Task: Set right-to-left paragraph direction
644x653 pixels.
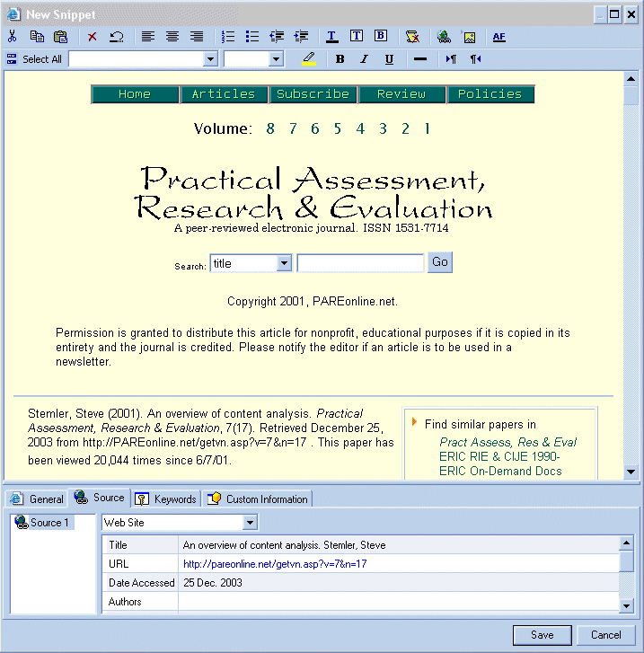Action: (x=475, y=59)
